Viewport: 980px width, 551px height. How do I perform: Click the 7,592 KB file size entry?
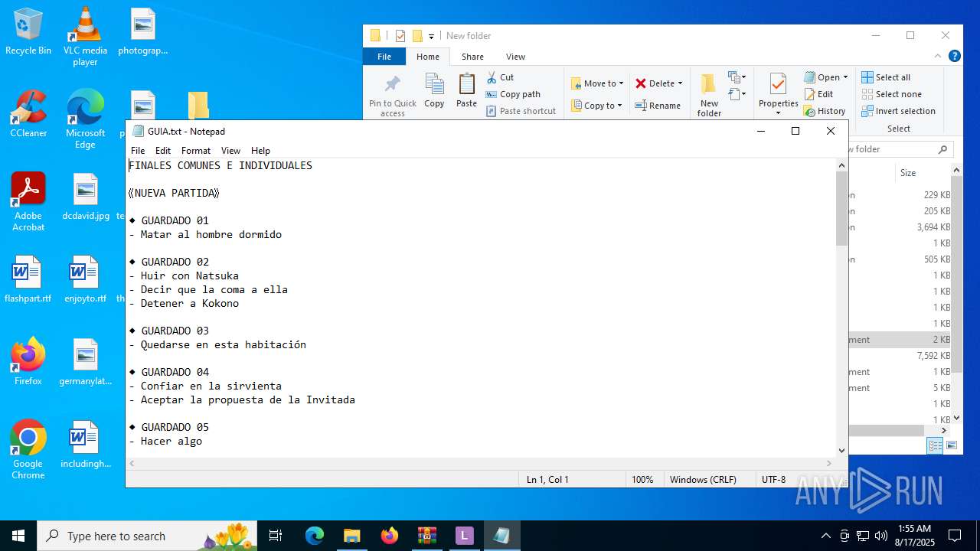tap(933, 356)
